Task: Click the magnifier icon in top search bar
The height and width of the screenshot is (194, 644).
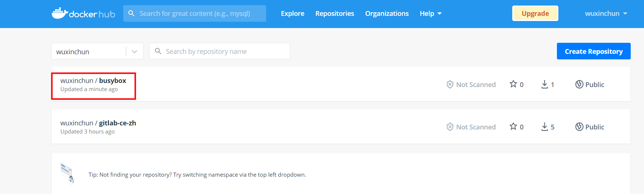Action: [x=131, y=14]
